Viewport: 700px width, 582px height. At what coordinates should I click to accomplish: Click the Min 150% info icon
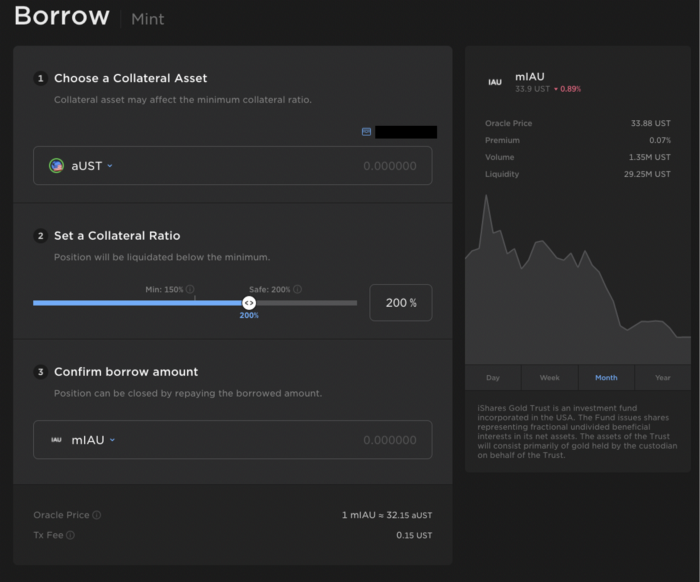pos(190,290)
